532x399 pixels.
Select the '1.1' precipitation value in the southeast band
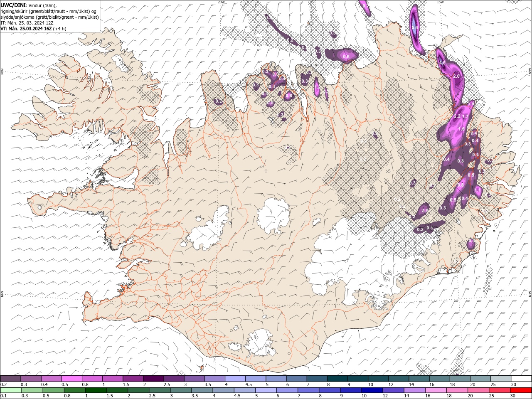478,190
